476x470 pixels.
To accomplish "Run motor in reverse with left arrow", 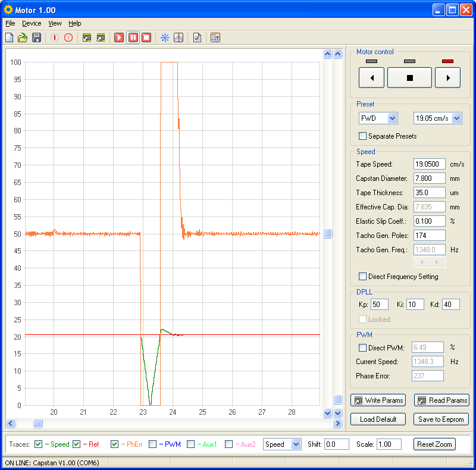I will click(371, 78).
